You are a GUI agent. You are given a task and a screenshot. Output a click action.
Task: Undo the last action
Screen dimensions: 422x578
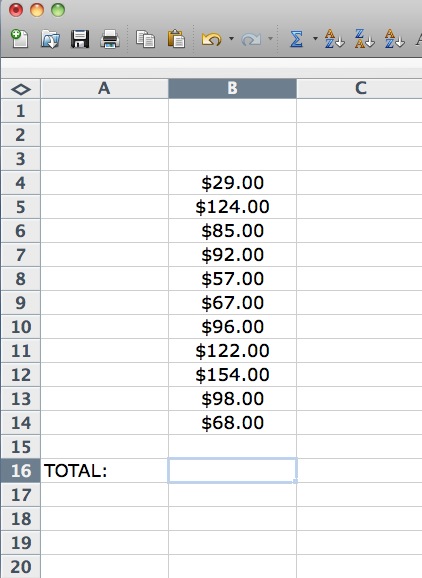click(x=212, y=39)
